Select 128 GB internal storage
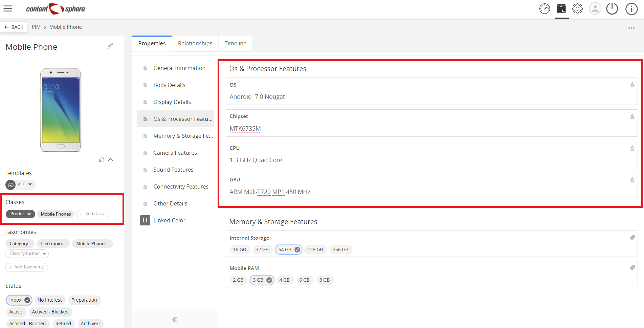 pos(315,249)
